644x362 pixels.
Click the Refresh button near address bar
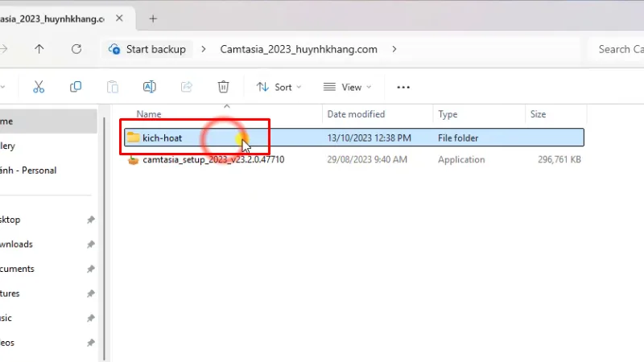[x=76, y=49]
